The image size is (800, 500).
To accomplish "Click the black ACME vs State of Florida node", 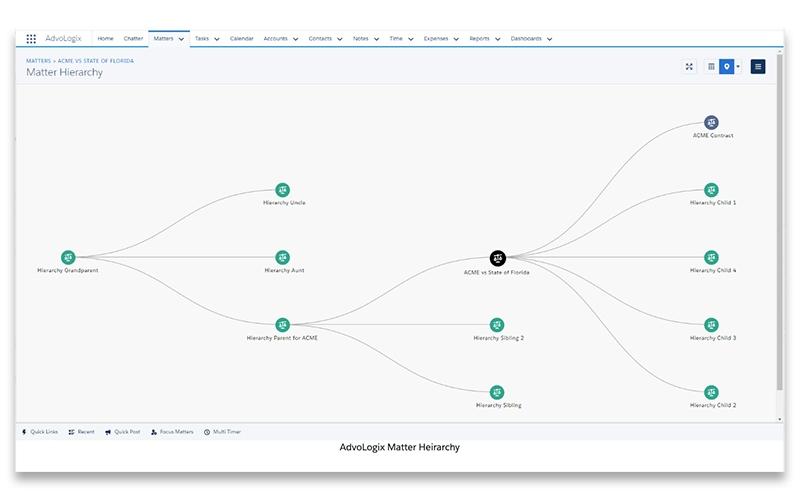I will [x=498, y=258].
